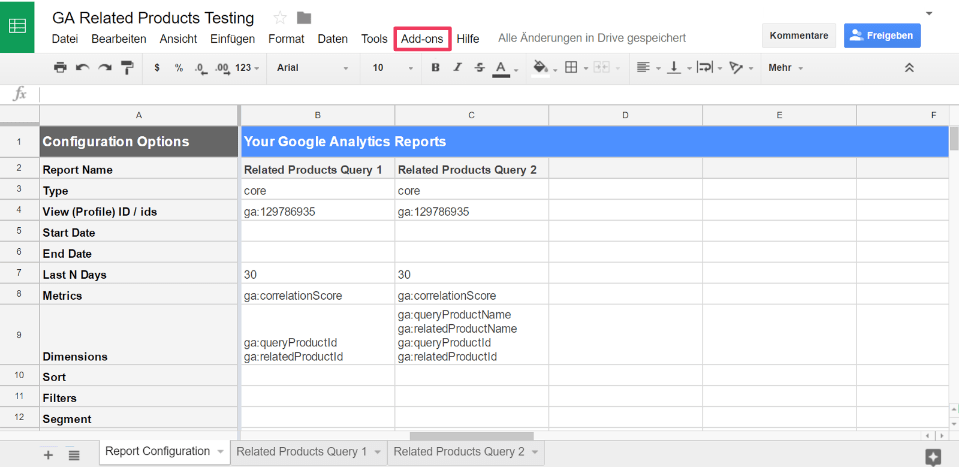Screen dimensions: 961x467
Task: Toggle strikethrough formatting
Action: pyautogui.click(x=479, y=68)
